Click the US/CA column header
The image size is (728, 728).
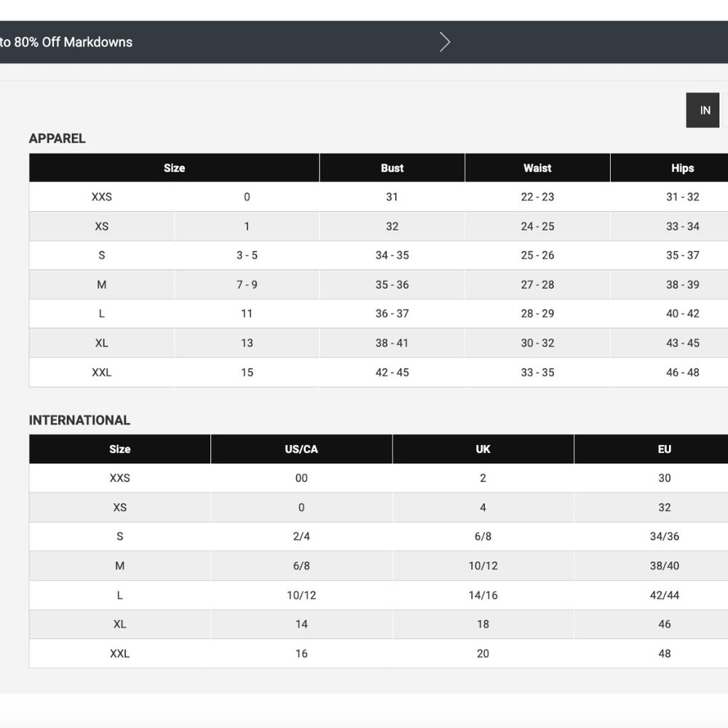coord(301,449)
